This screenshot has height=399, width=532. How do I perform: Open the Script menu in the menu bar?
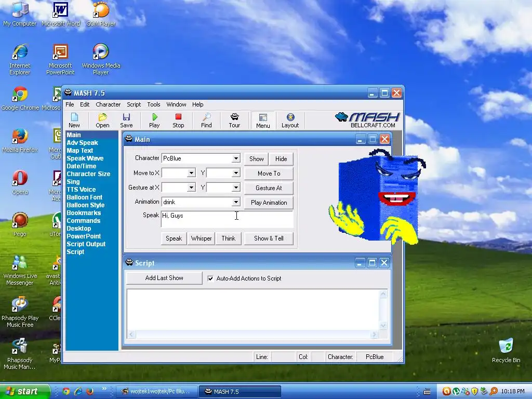134,104
